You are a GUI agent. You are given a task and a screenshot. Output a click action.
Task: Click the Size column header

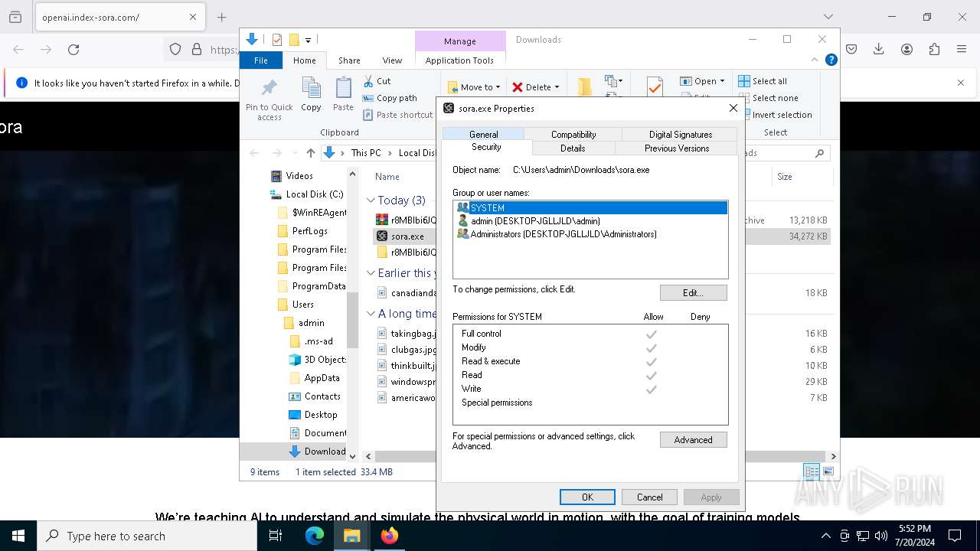tap(785, 177)
